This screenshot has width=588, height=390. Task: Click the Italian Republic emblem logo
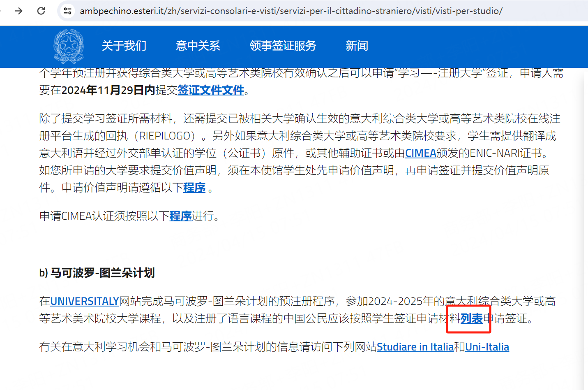pos(69,46)
